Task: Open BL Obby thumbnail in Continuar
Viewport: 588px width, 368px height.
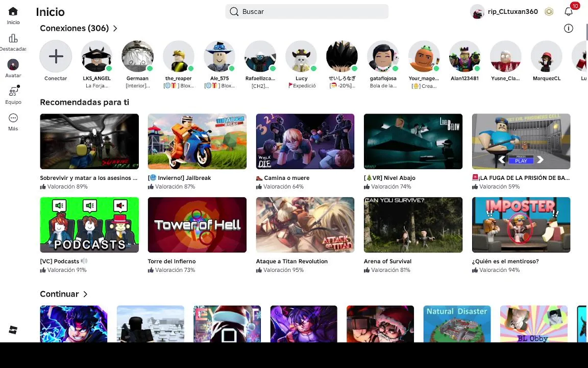Action: (x=533, y=324)
